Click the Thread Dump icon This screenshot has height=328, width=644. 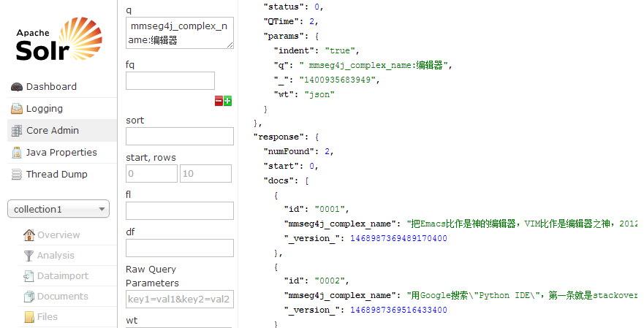(17, 175)
